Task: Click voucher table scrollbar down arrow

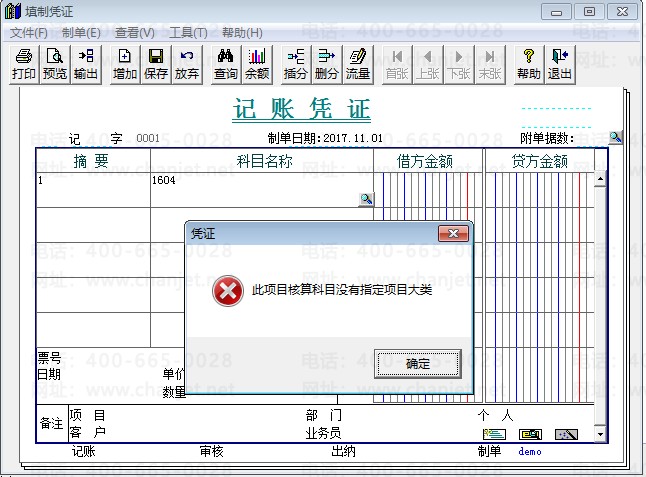Action: click(x=600, y=434)
